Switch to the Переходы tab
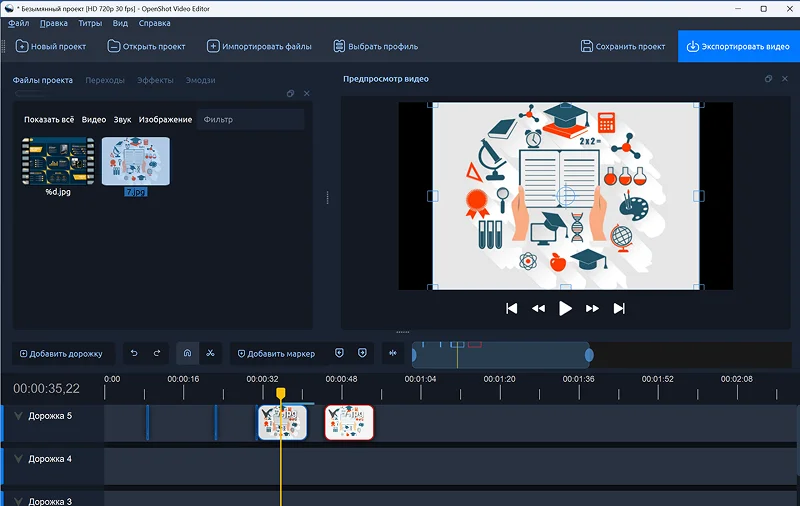 pos(105,80)
